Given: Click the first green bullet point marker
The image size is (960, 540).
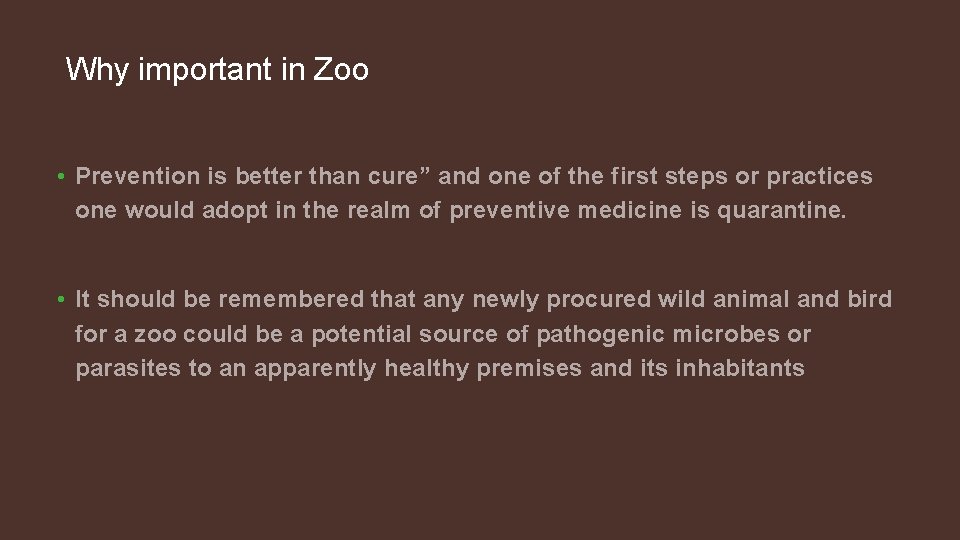Looking at the screenshot, I should pyautogui.click(x=61, y=177).
